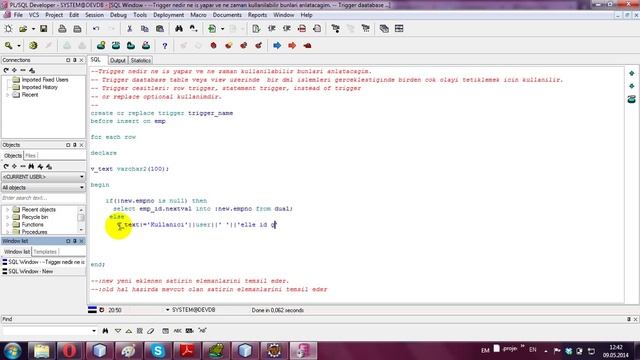Toggle regular expression option in Find bar
The image size is (640, 360).
coord(202,331)
